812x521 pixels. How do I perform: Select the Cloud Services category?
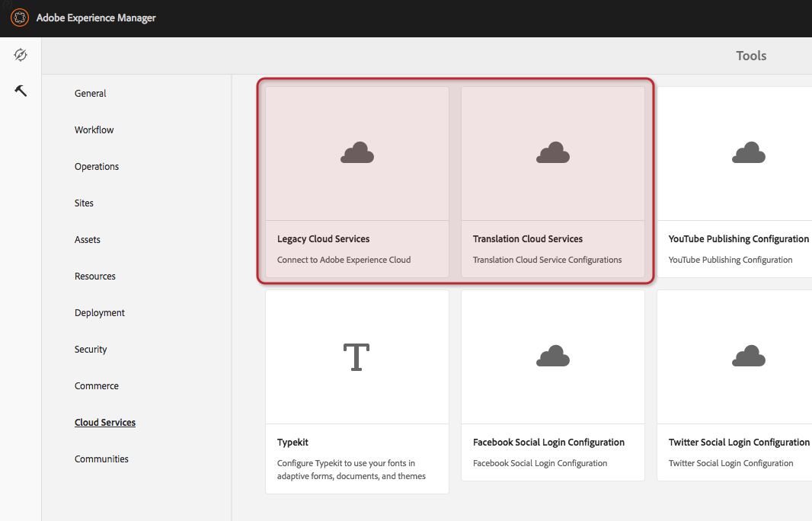pos(105,423)
